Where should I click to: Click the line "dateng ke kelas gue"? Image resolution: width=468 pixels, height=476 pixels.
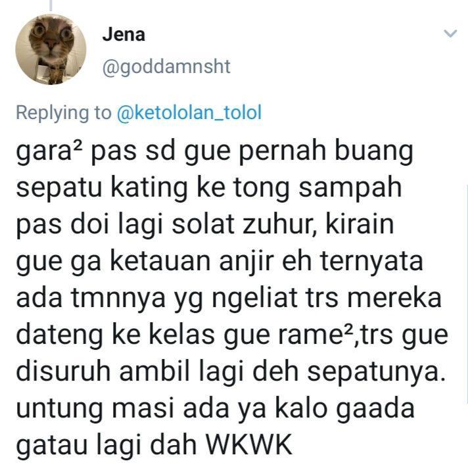pyautogui.click(x=232, y=335)
